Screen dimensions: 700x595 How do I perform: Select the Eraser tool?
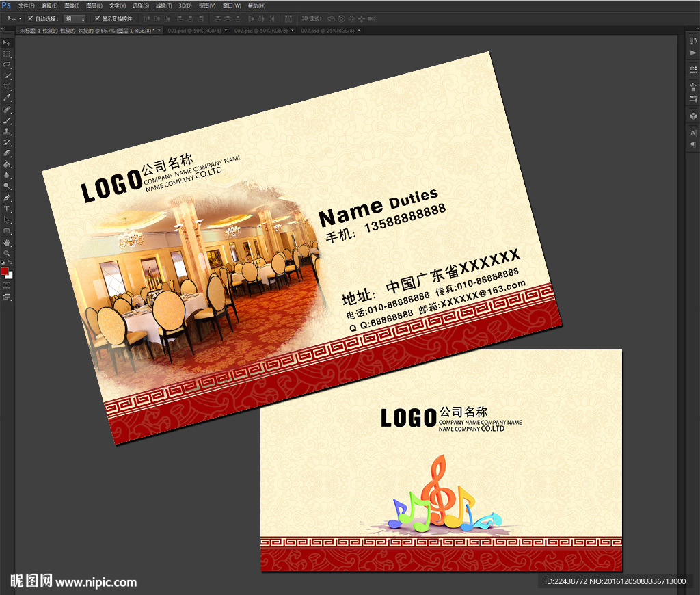tap(7, 153)
